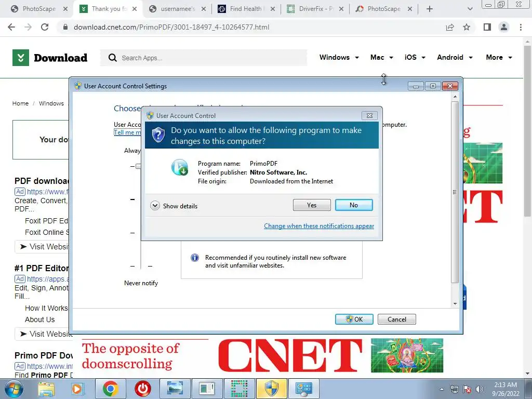Click browser forward arrow
Image resolution: width=532 pixels, height=399 pixels.
coord(28,27)
